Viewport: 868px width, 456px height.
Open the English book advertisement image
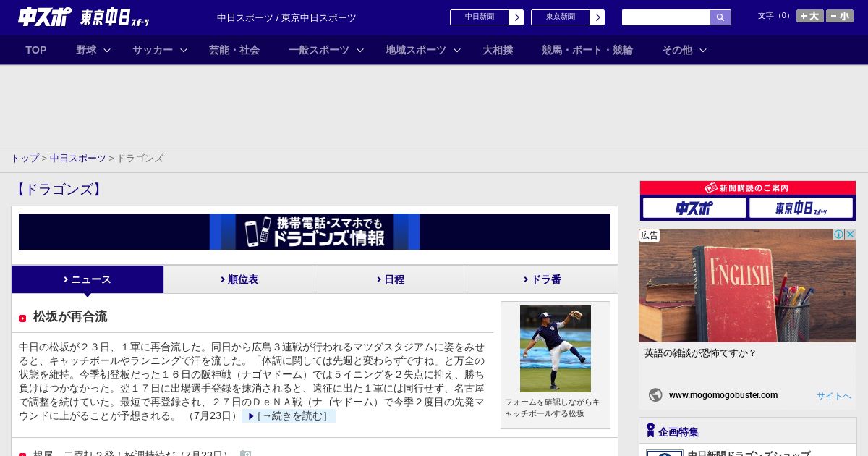747,286
